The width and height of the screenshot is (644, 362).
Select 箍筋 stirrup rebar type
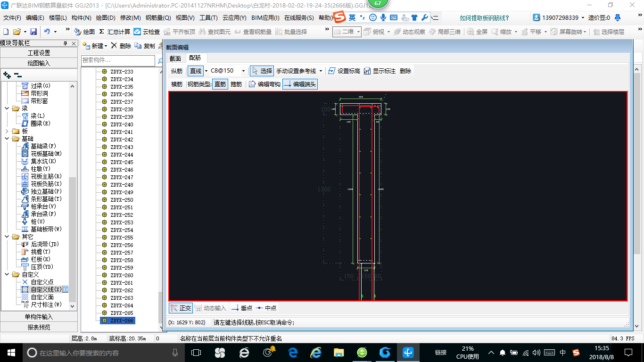(236, 84)
